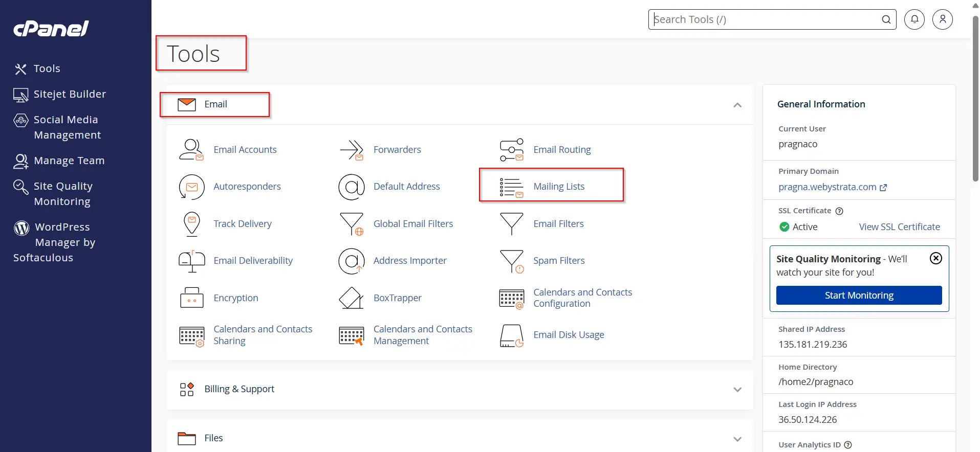980x452 pixels.
Task: Click the last login IP 36.50.124.226
Action: pyautogui.click(x=808, y=420)
